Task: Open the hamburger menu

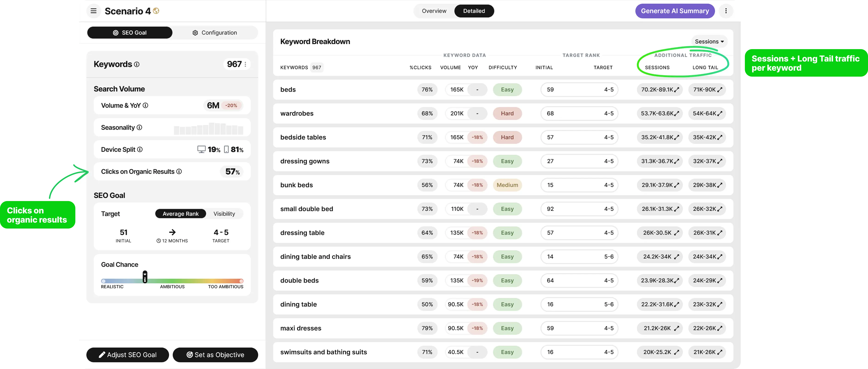Action: [93, 11]
